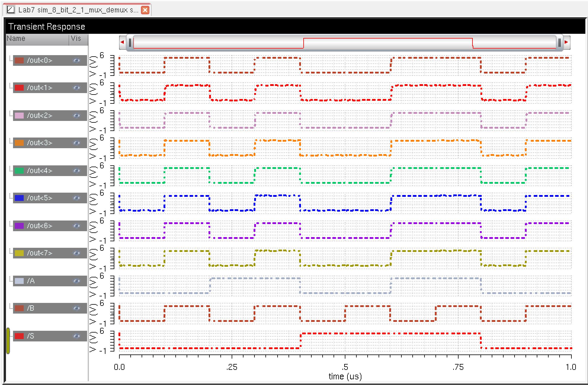
Task: Select the /B signal name
Action: [x=31, y=308]
